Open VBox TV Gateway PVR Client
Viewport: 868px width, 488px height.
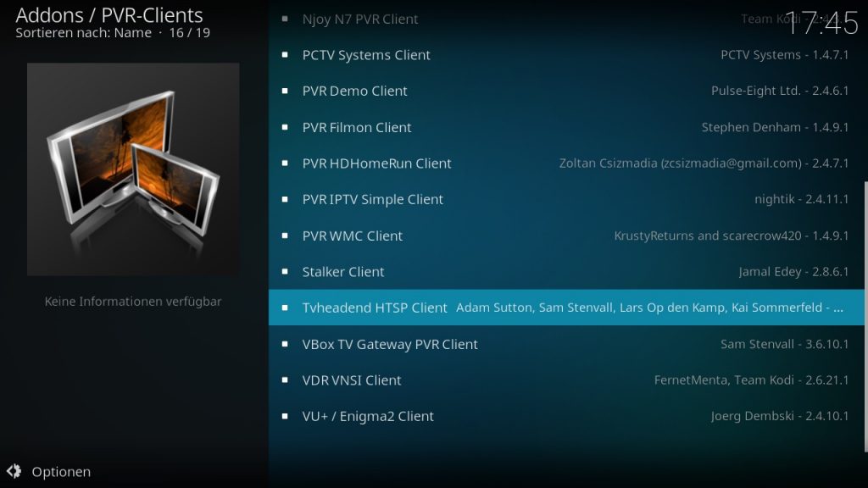[x=566, y=344]
